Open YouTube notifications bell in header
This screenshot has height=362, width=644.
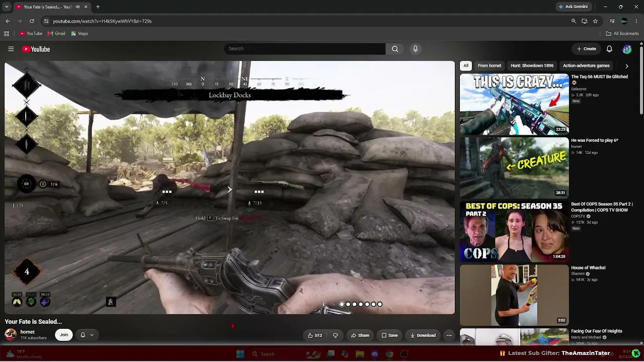click(x=609, y=49)
